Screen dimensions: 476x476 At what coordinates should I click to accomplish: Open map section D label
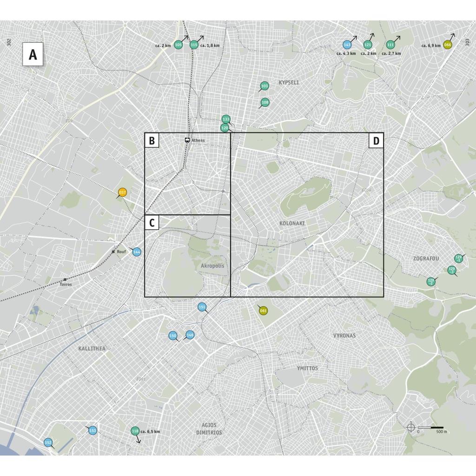coord(376,140)
